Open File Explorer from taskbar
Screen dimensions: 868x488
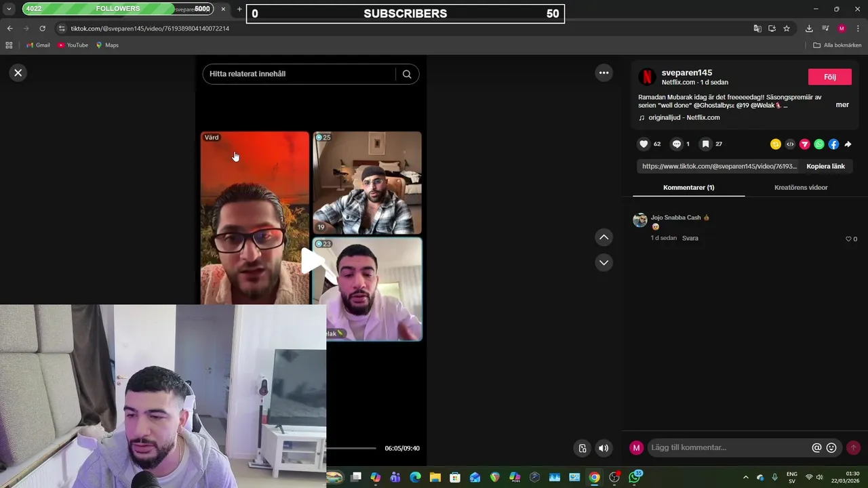435,477
